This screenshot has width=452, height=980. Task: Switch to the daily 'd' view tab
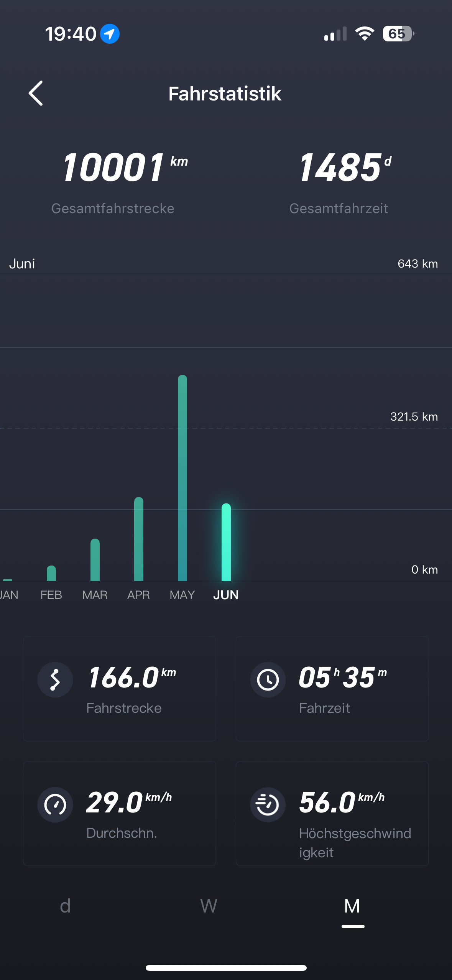click(x=65, y=906)
